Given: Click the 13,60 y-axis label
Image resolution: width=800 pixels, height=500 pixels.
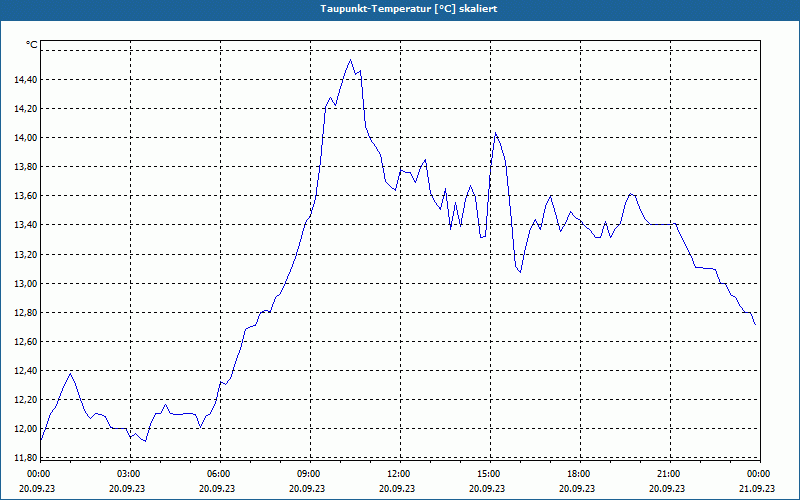Looking at the screenshot, I should click(25, 196).
